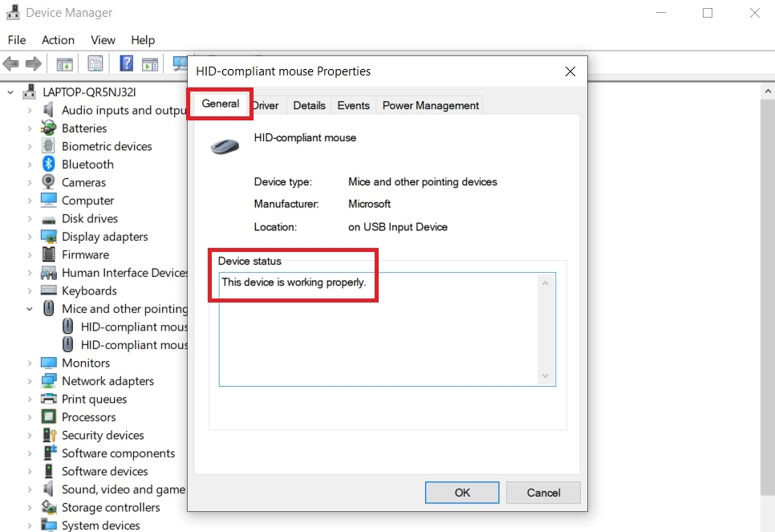775x532 pixels.
Task: Click the Software components icon
Action: [x=50, y=453]
